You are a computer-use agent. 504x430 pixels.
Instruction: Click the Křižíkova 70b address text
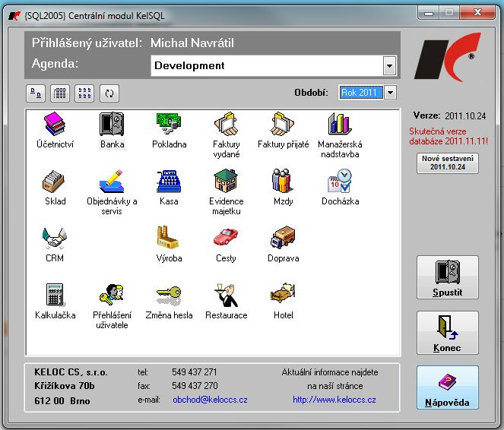pos(65,385)
